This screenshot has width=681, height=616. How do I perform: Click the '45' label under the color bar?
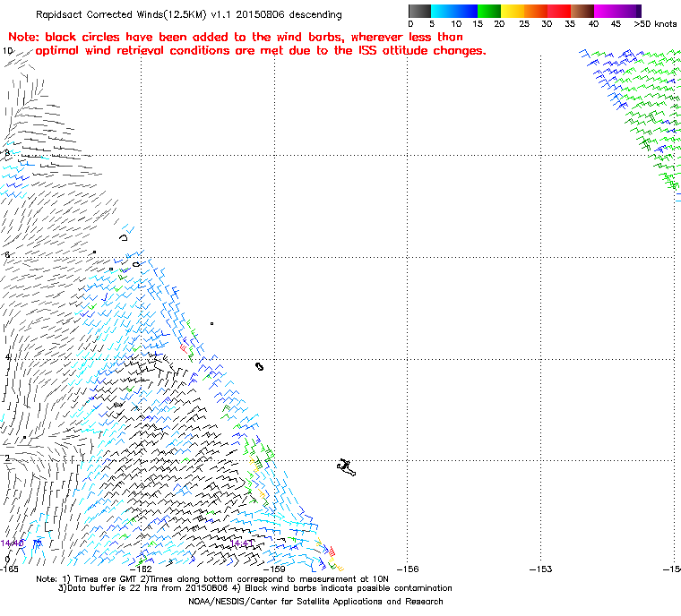[x=616, y=24]
